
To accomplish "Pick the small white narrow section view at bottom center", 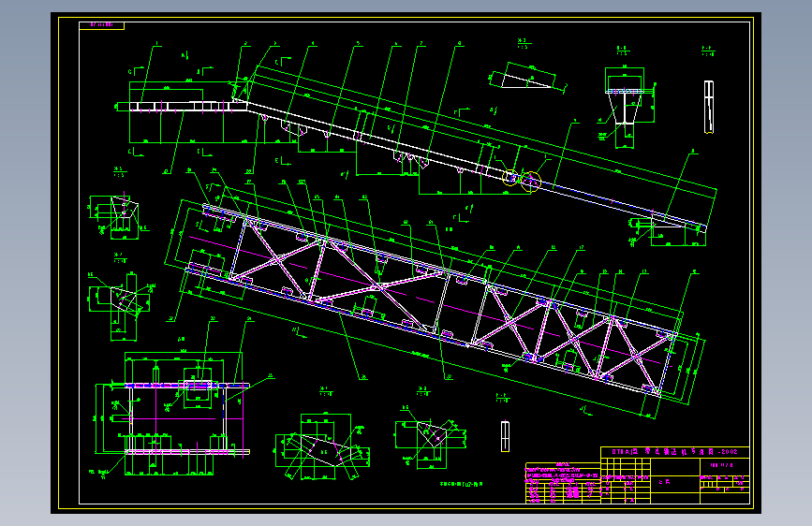I will (505, 436).
